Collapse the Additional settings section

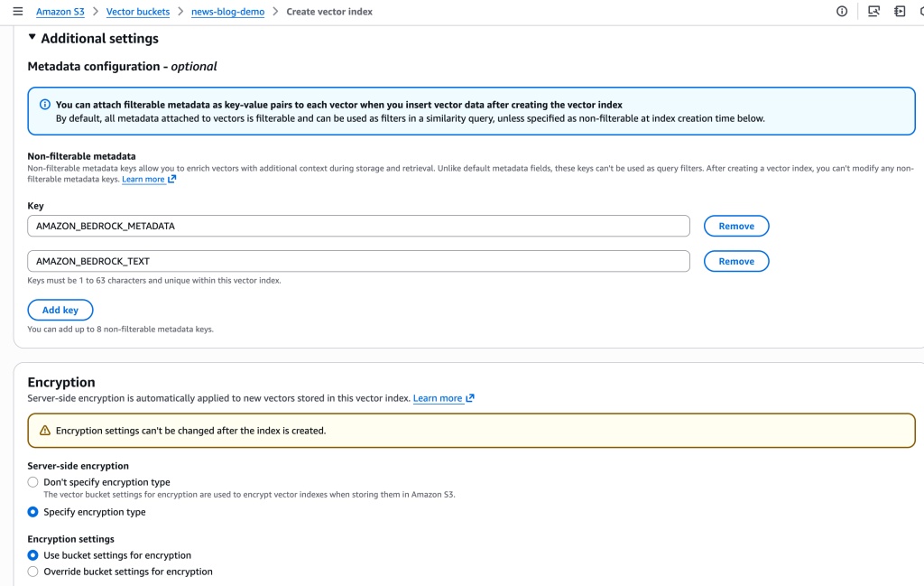(32, 38)
